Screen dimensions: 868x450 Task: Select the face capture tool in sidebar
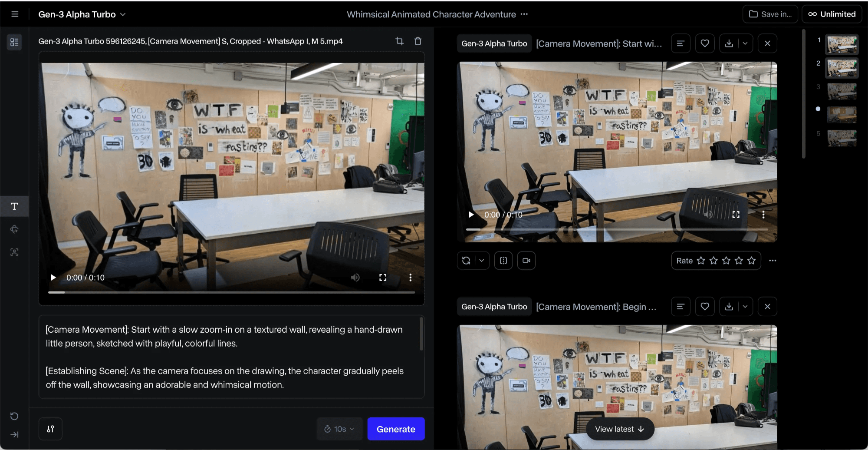[x=14, y=252]
